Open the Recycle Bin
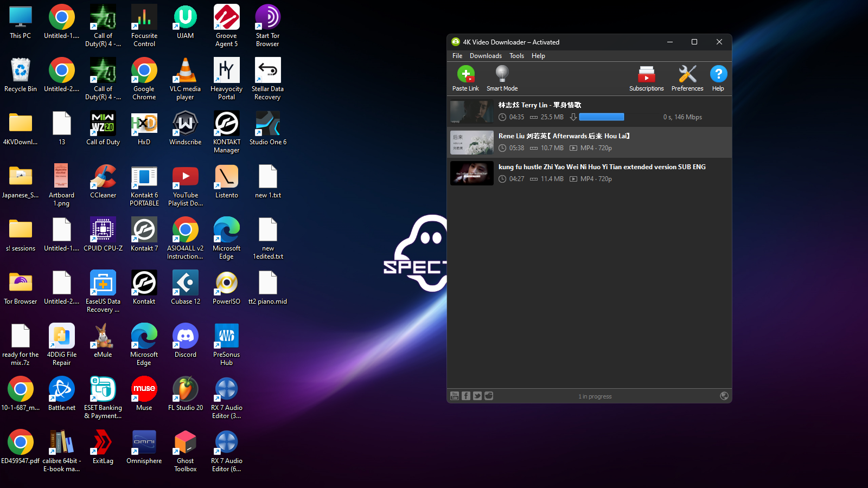 (x=21, y=76)
